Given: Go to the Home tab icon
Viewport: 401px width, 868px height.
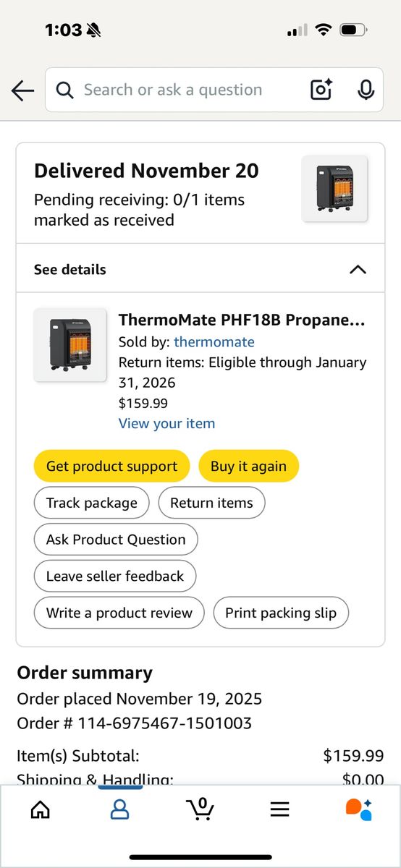Looking at the screenshot, I should pos(41,809).
